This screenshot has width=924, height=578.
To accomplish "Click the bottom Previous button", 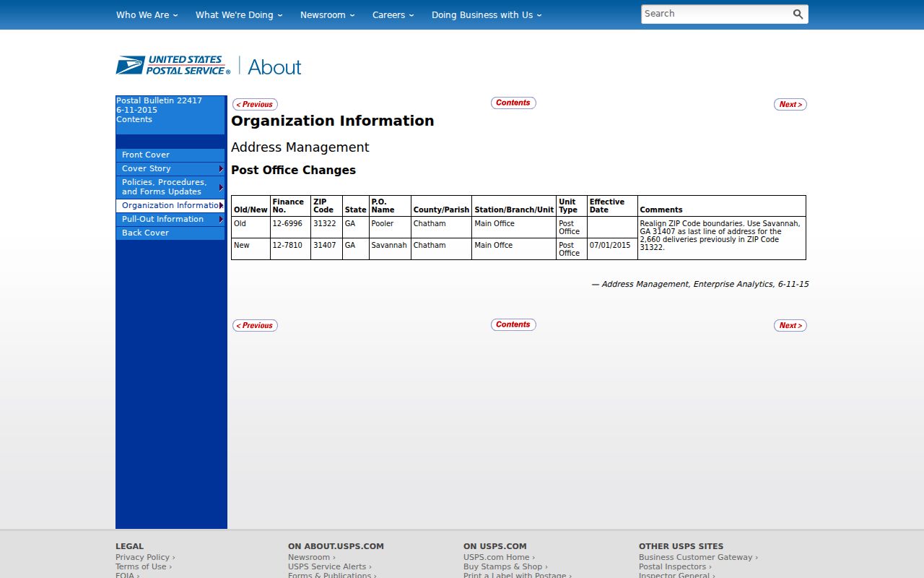I will [255, 326].
